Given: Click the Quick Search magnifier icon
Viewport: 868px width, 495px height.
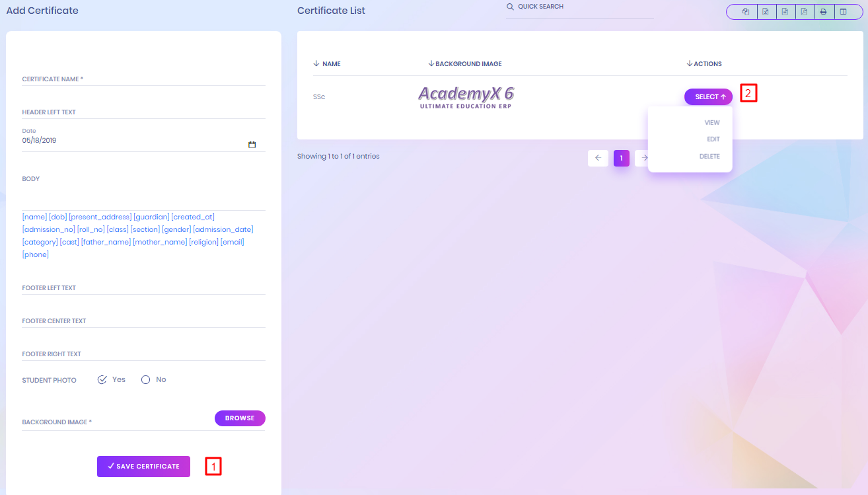Looking at the screenshot, I should [510, 7].
